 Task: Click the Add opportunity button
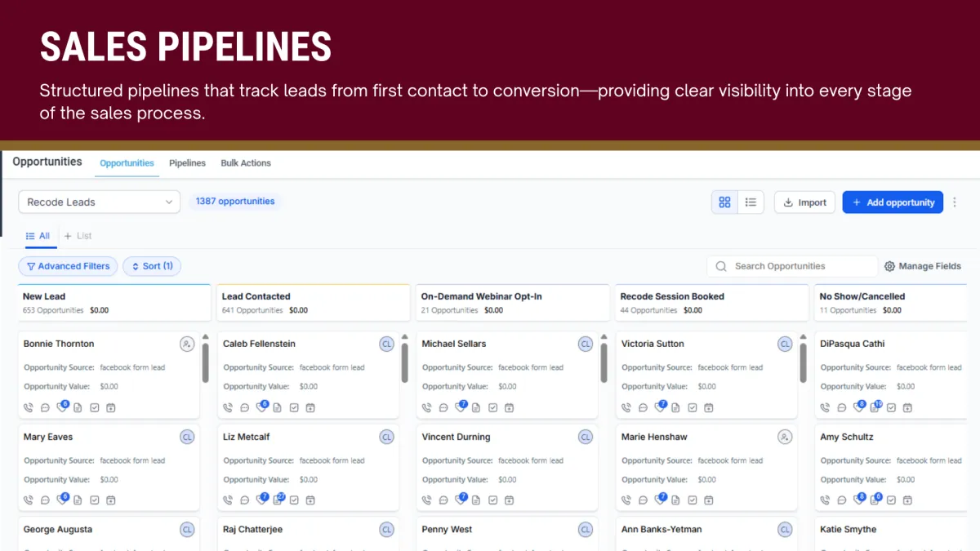(893, 202)
